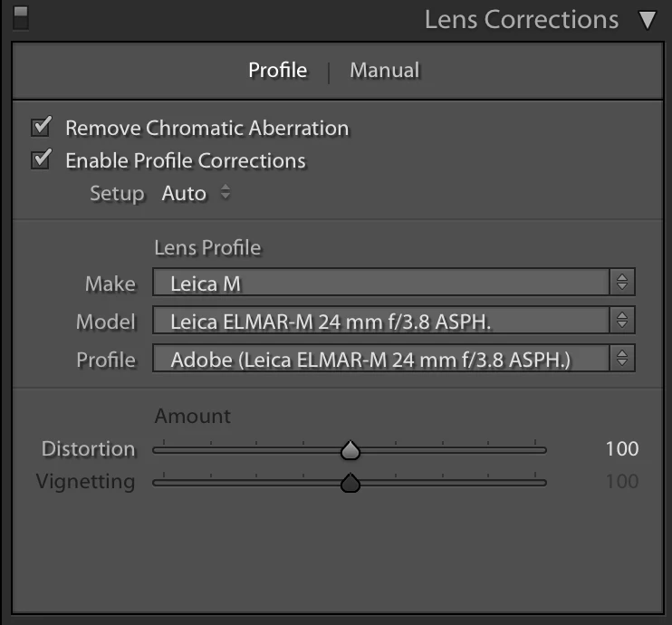The width and height of the screenshot is (672, 625).
Task: Click the Make field stepper arrows
Action: (622, 282)
